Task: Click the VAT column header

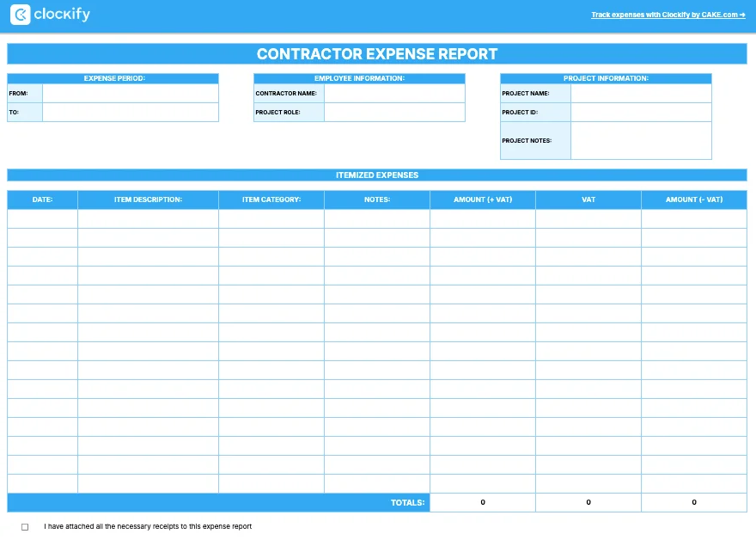Action: coord(588,199)
